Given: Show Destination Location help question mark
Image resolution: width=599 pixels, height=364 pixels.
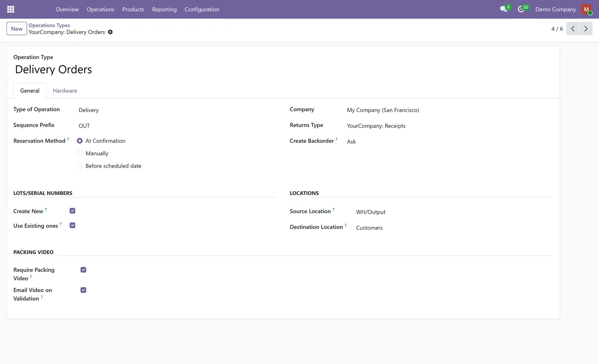Looking at the screenshot, I should click(345, 225).
